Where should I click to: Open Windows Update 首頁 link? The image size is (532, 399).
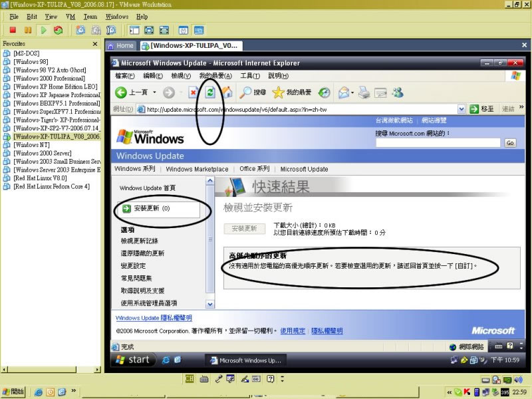[x=148, y=188]
